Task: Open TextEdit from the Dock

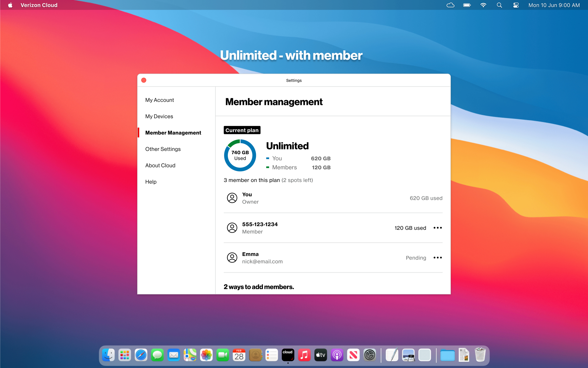Action: (x=392, y=355)
